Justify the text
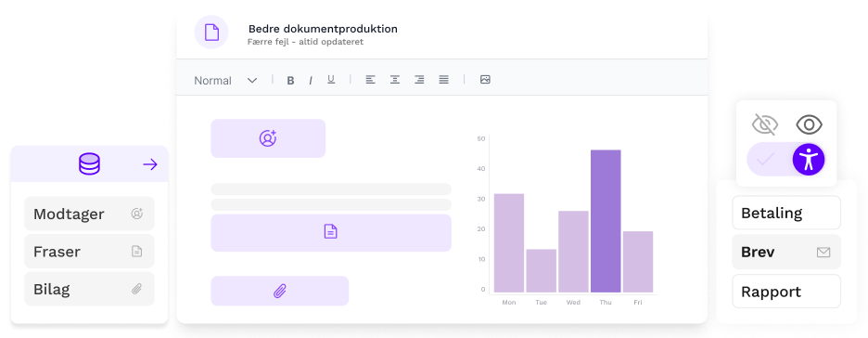Screen dimensions: 868x338 tap(443, 80)
